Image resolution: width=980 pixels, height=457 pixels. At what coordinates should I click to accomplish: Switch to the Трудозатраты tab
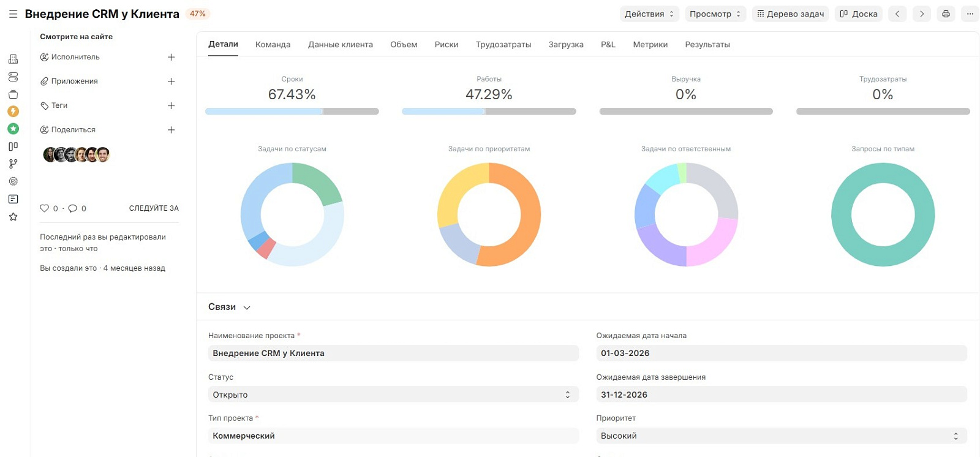click(x=503, y=45)
